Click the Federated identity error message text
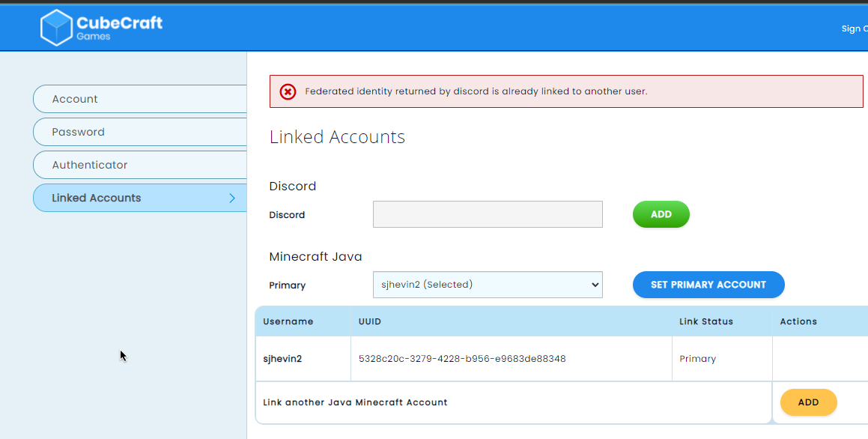This screenshot has height=439, width=868. [x=476, y=91]
